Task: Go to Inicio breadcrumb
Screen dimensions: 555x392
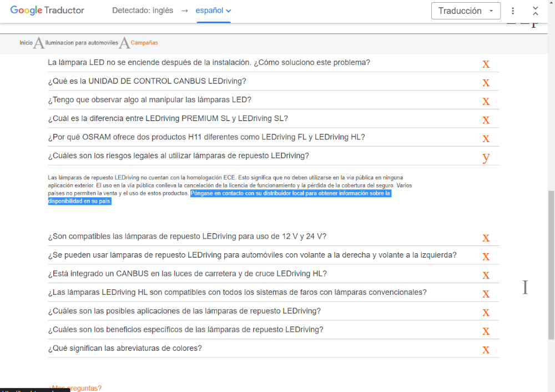Action: coord(26,43)
